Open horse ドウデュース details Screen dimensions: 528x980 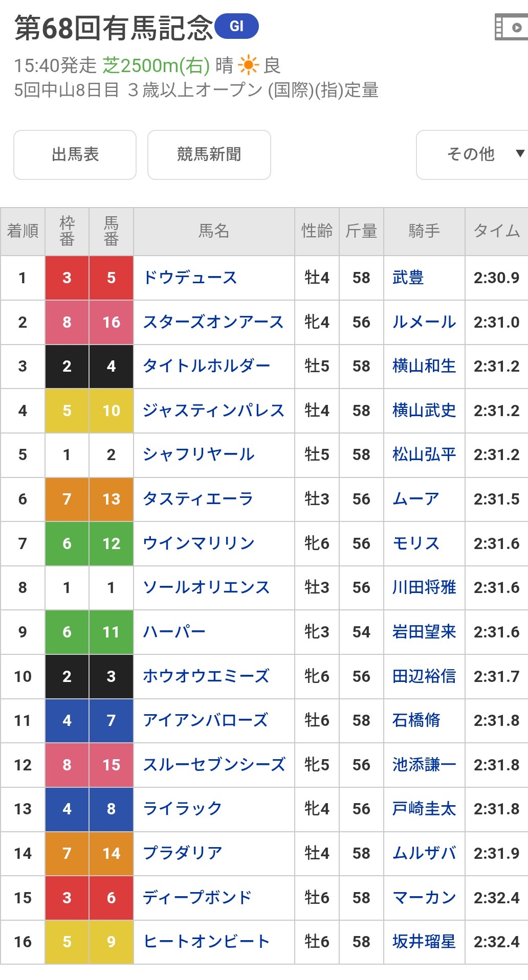(x=190, y=278)
